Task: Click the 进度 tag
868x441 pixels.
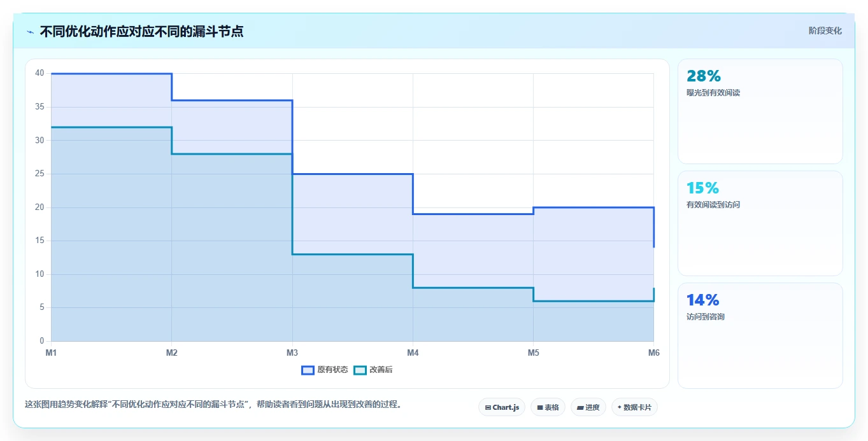Action: click(588, 407)
